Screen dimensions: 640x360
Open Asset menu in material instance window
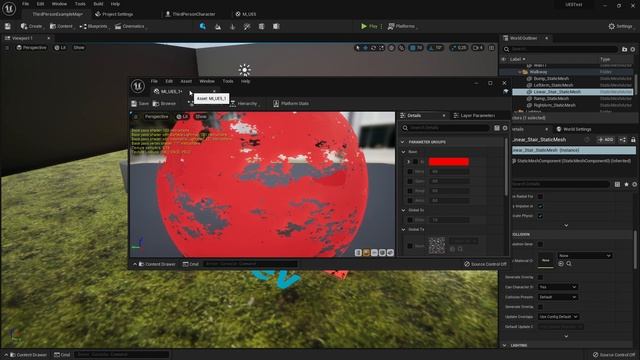186,81
